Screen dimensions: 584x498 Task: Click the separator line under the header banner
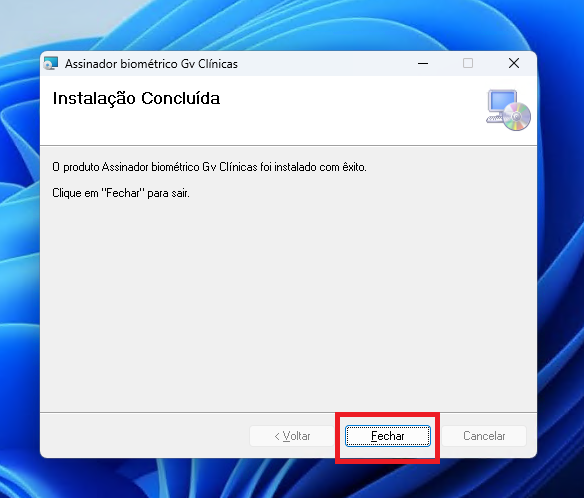pos(289,145)
